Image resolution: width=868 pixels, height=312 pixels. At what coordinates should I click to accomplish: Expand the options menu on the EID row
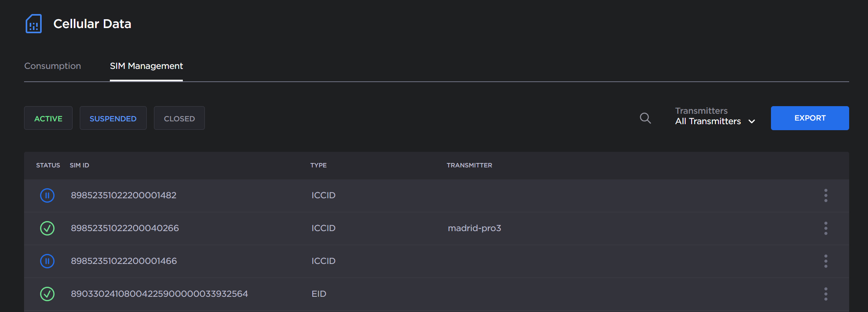click(826, 294)
